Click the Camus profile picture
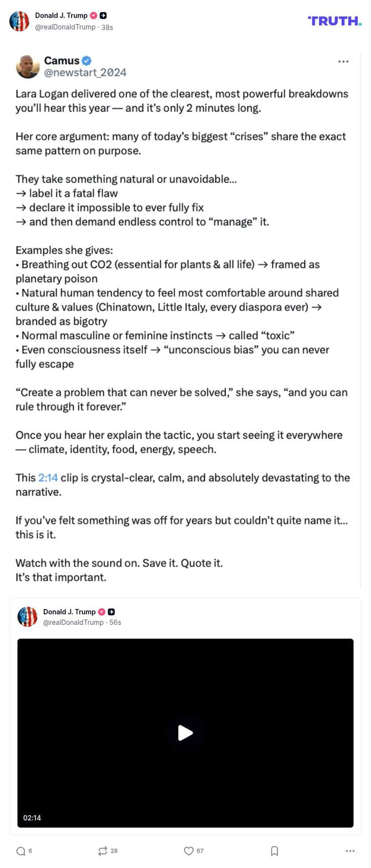 28,66
